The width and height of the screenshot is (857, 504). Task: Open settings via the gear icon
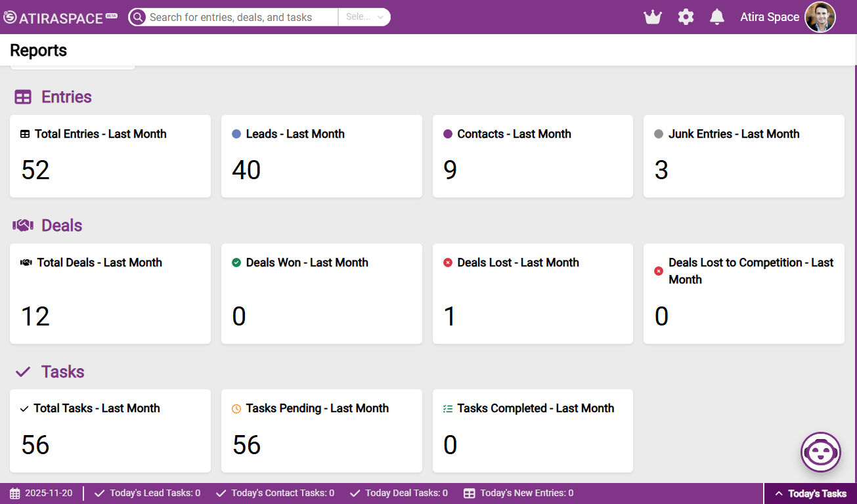(x=686, y=17)
